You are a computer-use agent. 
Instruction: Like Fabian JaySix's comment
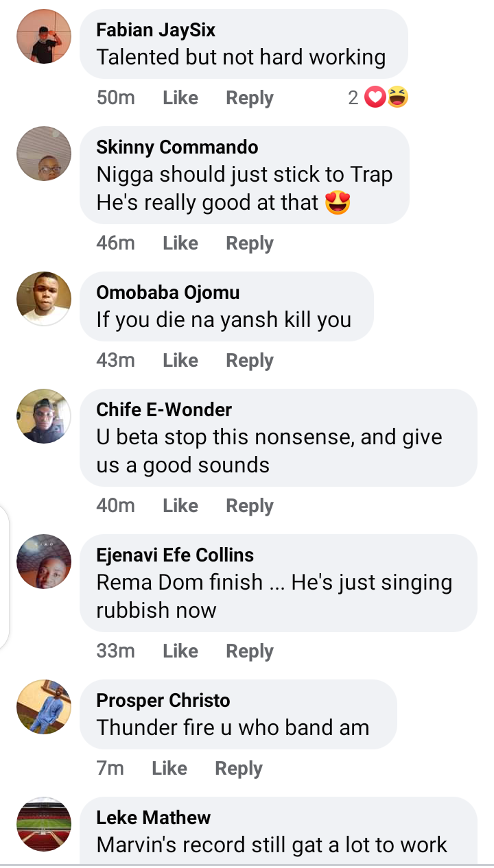pyautogui.click(x=180, y=98)
